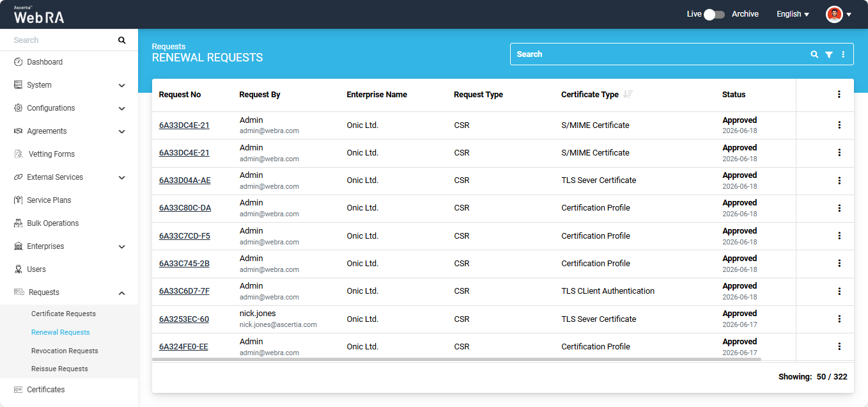This screenshot has width=868, height=407.
Task: Open the English language dropdown
Action: [793, 14]
